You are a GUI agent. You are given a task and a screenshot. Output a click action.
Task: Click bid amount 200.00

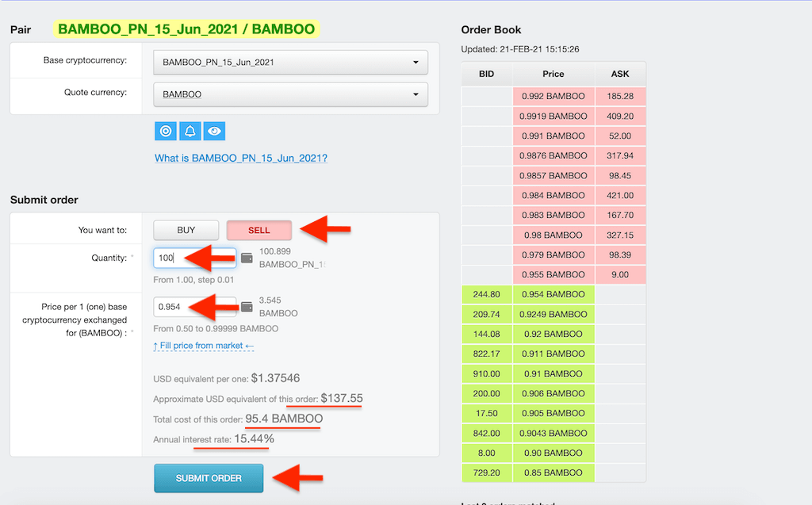[486, 394]
